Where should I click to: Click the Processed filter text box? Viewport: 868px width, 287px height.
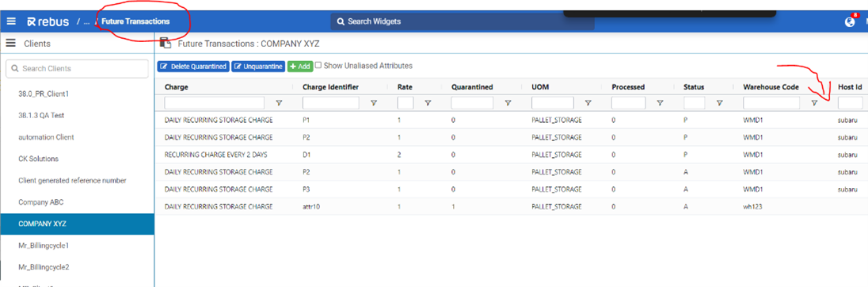point(628,103)
